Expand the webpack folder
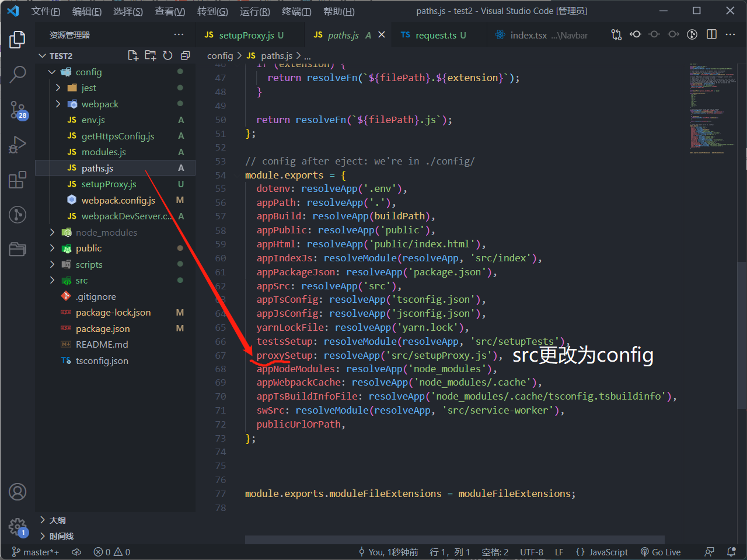The image size is (747, 560). click(58, 104)
